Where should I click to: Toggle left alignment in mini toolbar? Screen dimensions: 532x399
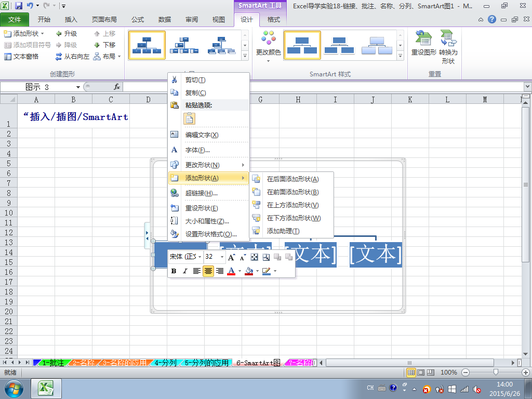pyautogui.click(x=197, y=271)
